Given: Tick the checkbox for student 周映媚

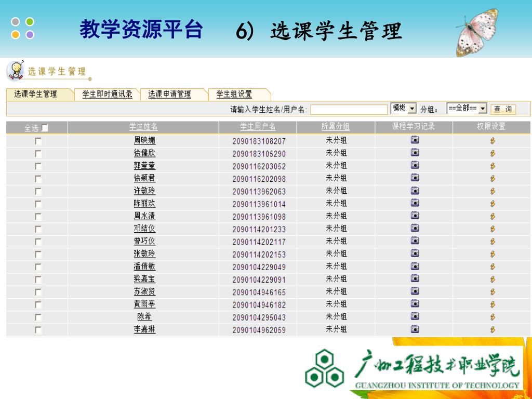Looking at the screenshot, I should click(x=38, y=141).
